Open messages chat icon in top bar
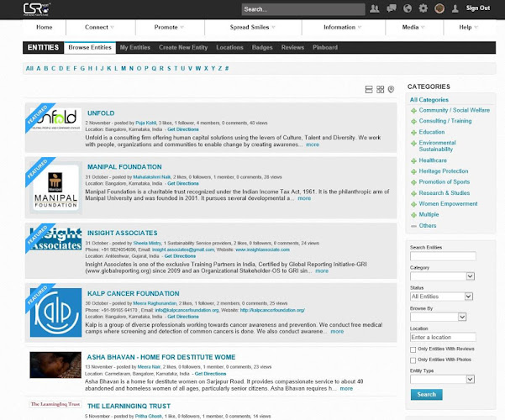Viewport: 505px width, 420px height. (392, 8)
